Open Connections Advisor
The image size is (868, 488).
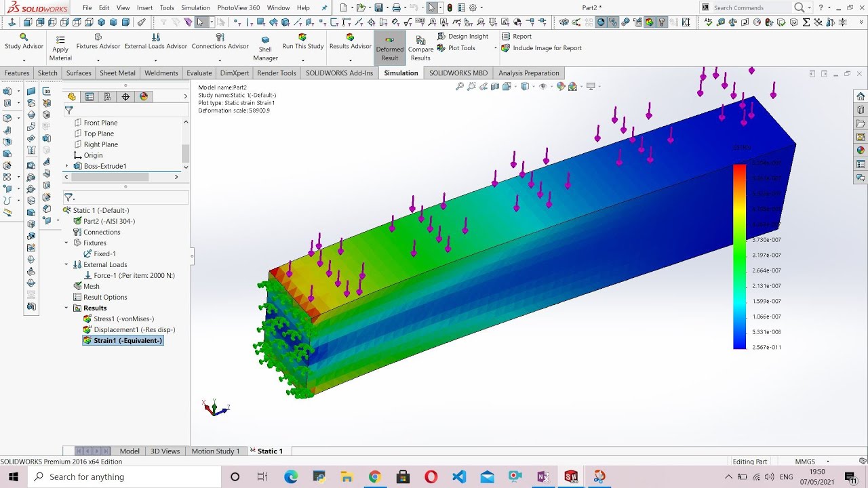[220, 42]
